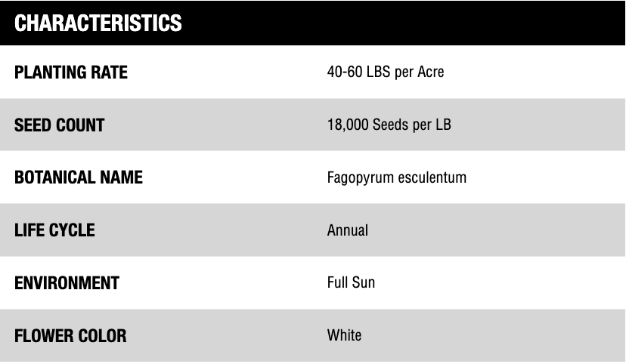626x364 pixels.
Task: Click the SEED COUNT row label
Action: 59,125
